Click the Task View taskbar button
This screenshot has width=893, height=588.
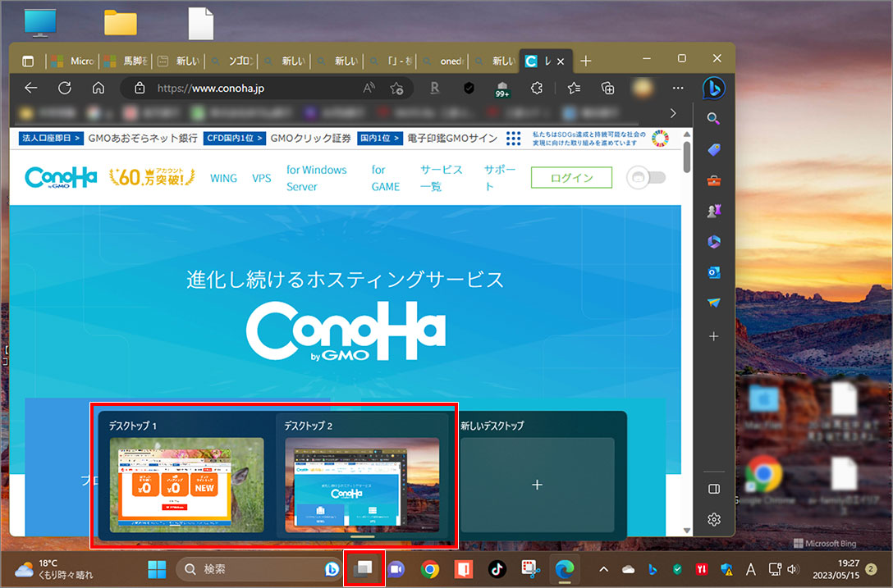(x=363, y=568)
